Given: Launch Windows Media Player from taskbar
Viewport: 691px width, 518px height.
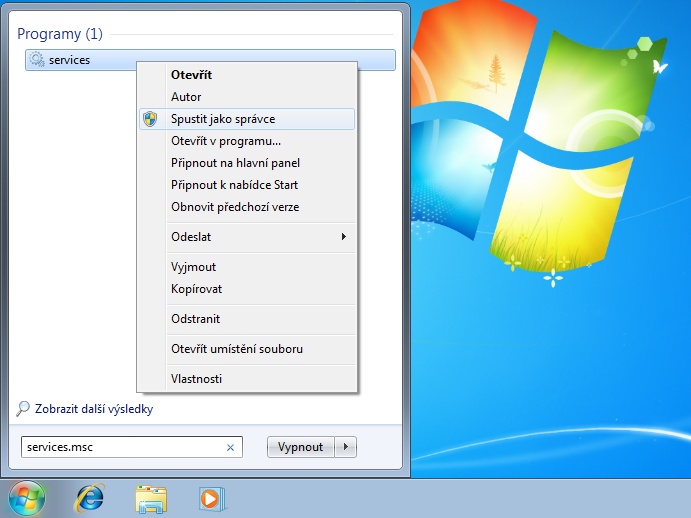Looking at the screenshot, I should (211, 497).
